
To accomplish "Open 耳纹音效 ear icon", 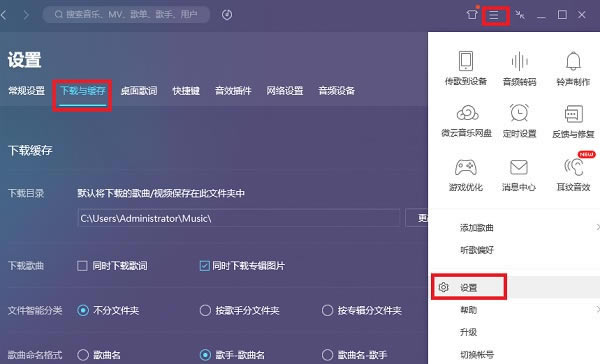I will [574, 167].
